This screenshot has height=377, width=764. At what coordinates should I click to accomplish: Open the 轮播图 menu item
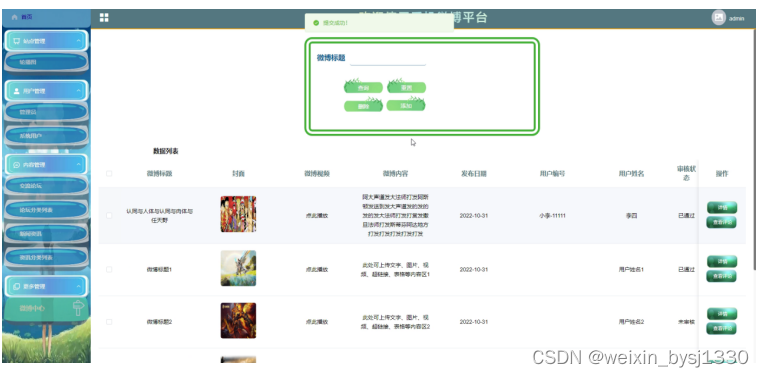(46, 62)
